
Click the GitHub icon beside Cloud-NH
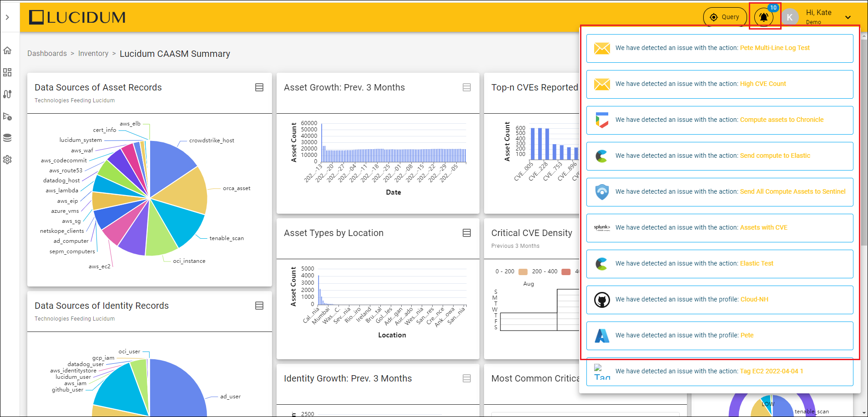tap(602, 300)
